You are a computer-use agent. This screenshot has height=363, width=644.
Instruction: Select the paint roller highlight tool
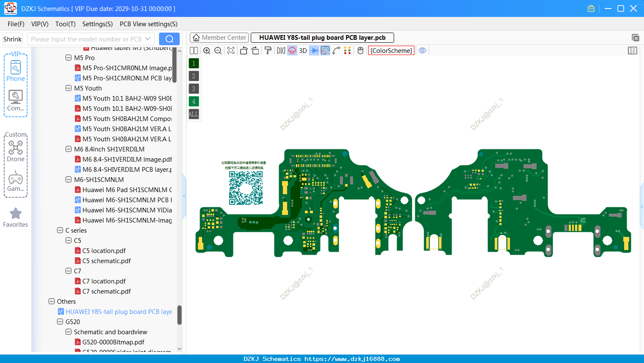point(268,50)
